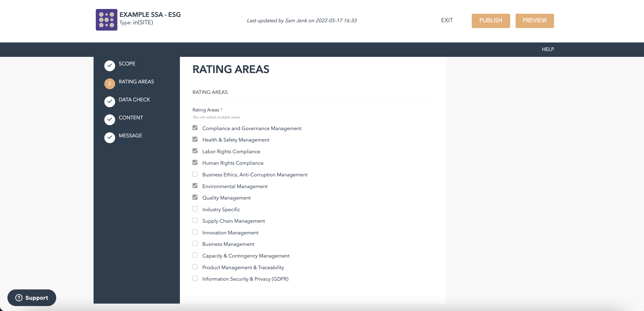The height and width of the screenshot is (311, 644).
Task: Click the PUBLISH button
Action: tap(490, 20)
